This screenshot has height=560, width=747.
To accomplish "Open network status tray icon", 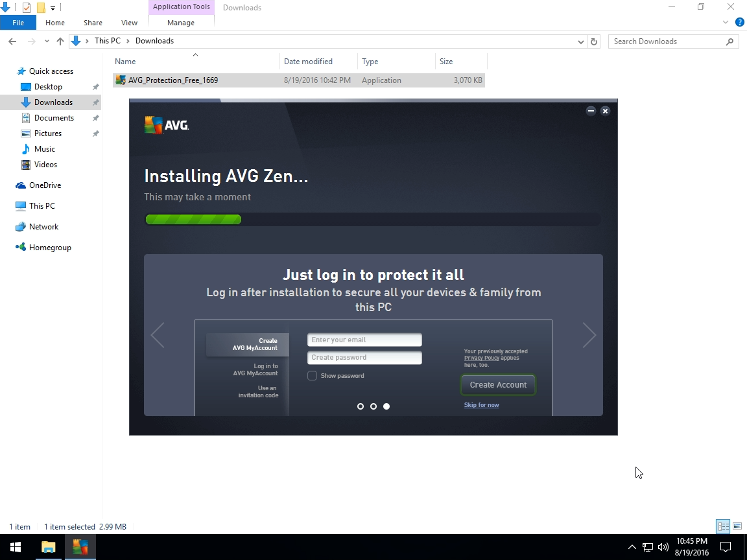I will coord(647,547).
